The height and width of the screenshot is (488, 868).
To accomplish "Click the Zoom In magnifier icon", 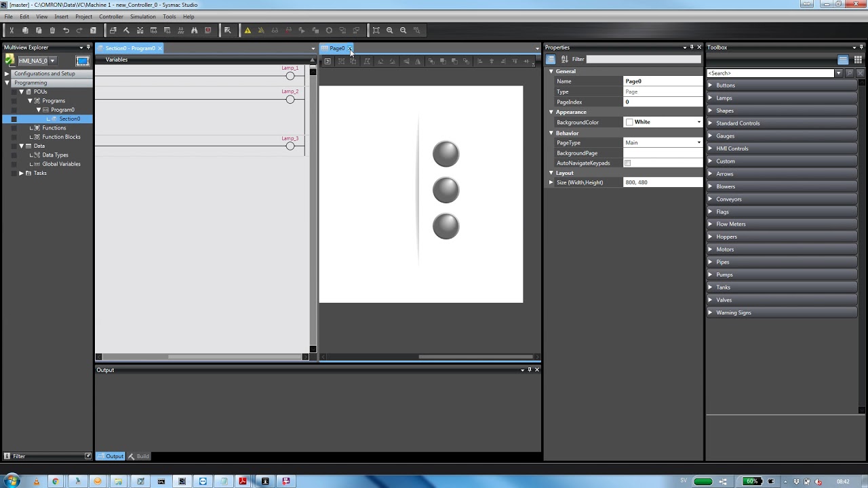I will coord(389,30).
